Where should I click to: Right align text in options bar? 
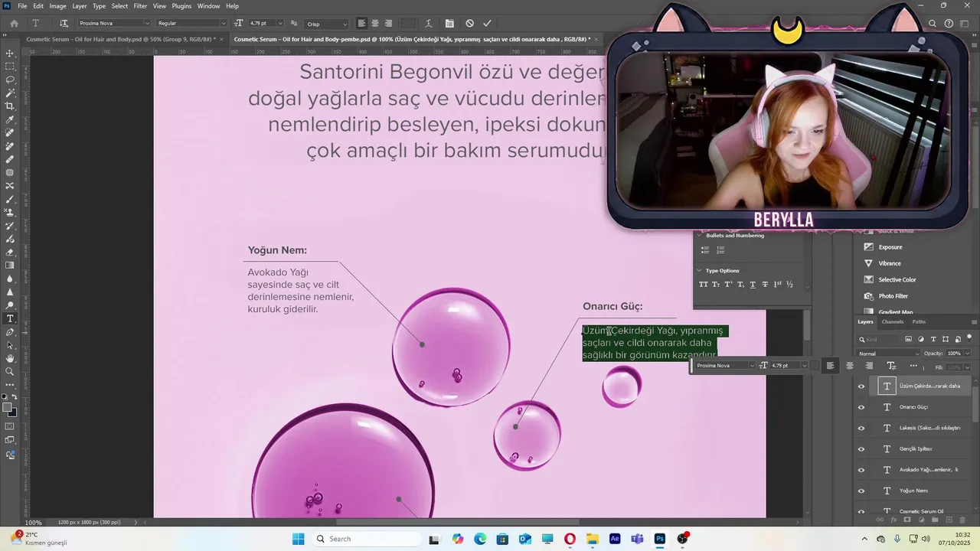(388, 23)
